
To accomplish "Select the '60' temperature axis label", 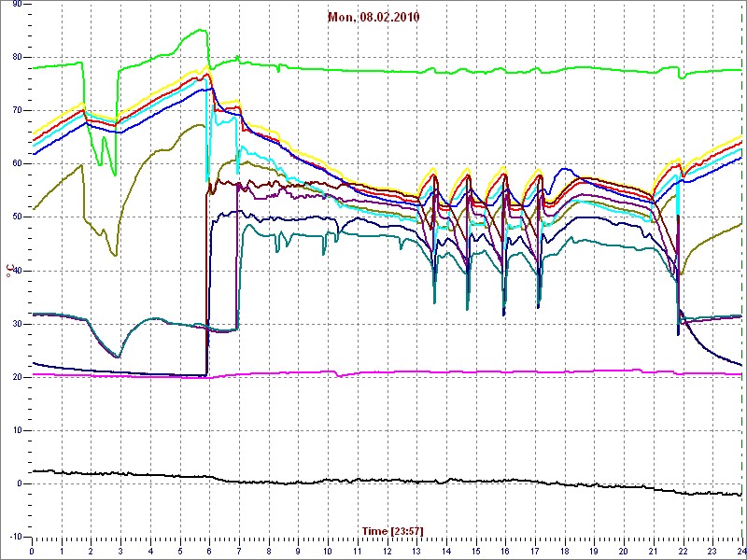I will coord(16,164).
